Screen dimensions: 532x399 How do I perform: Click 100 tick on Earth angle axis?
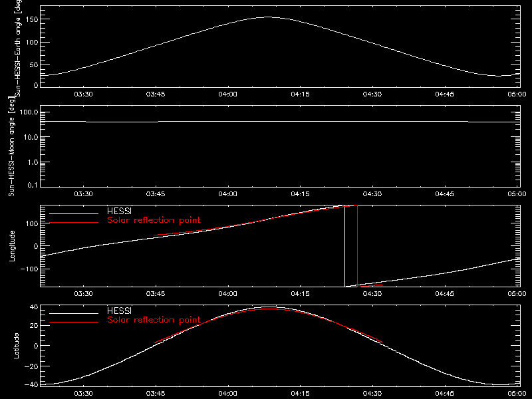tap(33, 43)
